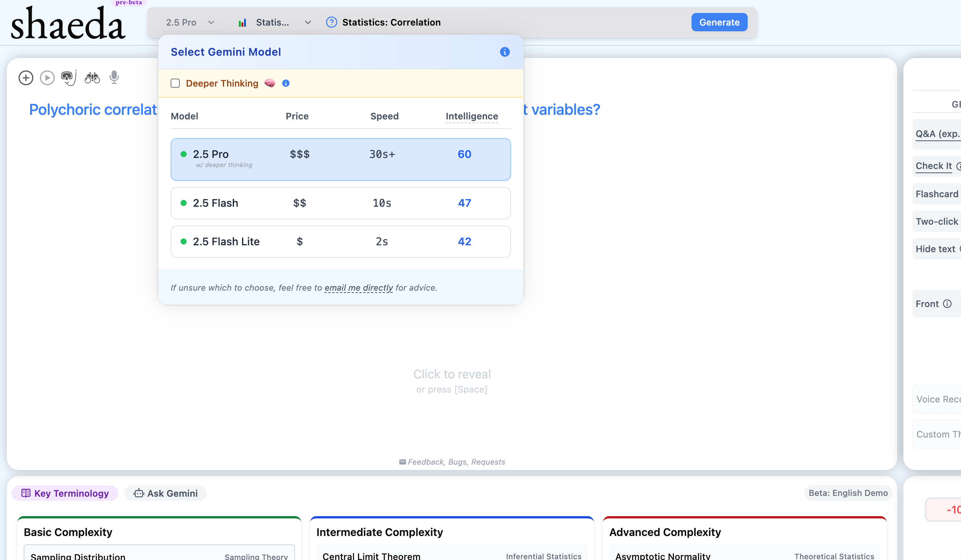Click info icon beside Deeper Thinking
The width and height of the screenshot is (961, 560).
pos(285,83)
